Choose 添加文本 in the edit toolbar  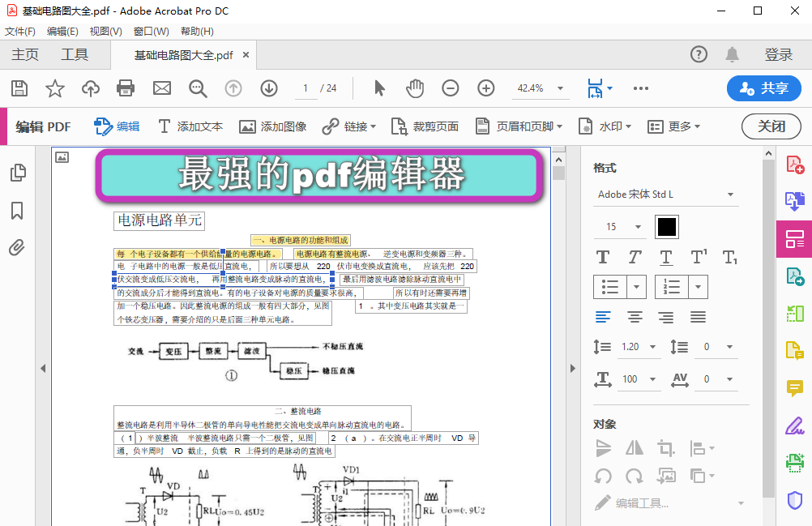190,126
